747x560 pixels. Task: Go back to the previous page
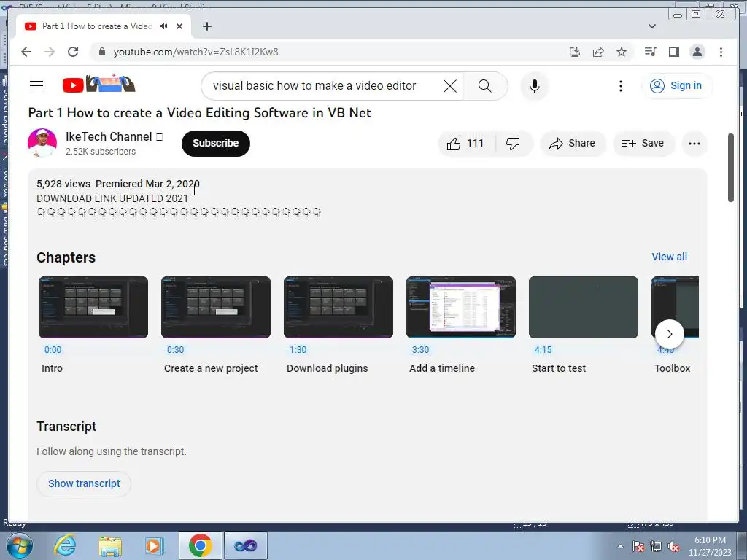coord(26,52)
